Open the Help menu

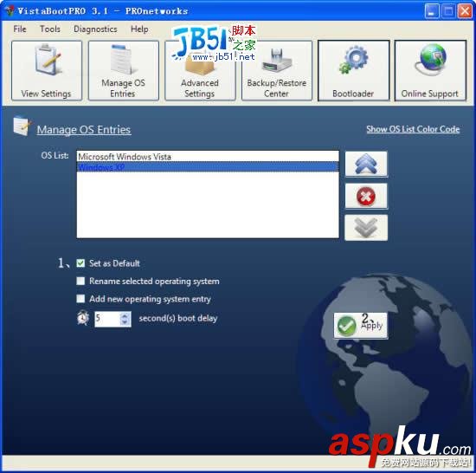click(139, 29)
